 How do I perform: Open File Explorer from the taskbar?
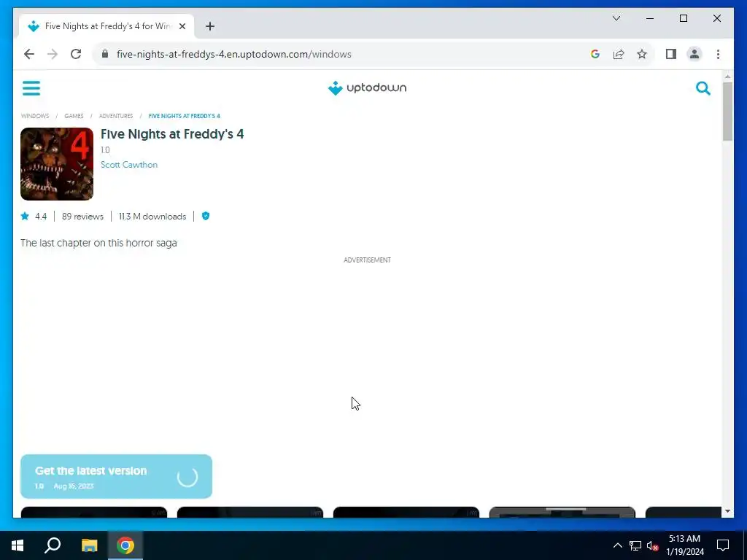coord(89,545)
